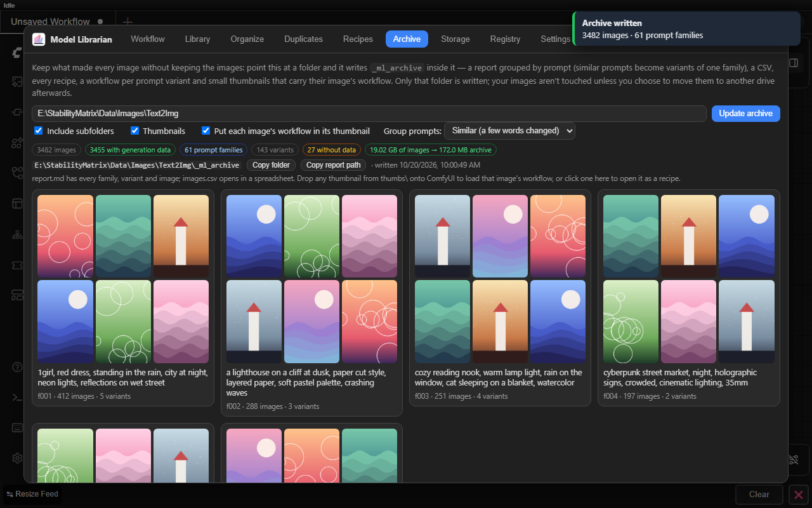The image size is (812, 508).
Task: Open the blue moon thumbnail in family f004
Action: (x=747, y=236)
